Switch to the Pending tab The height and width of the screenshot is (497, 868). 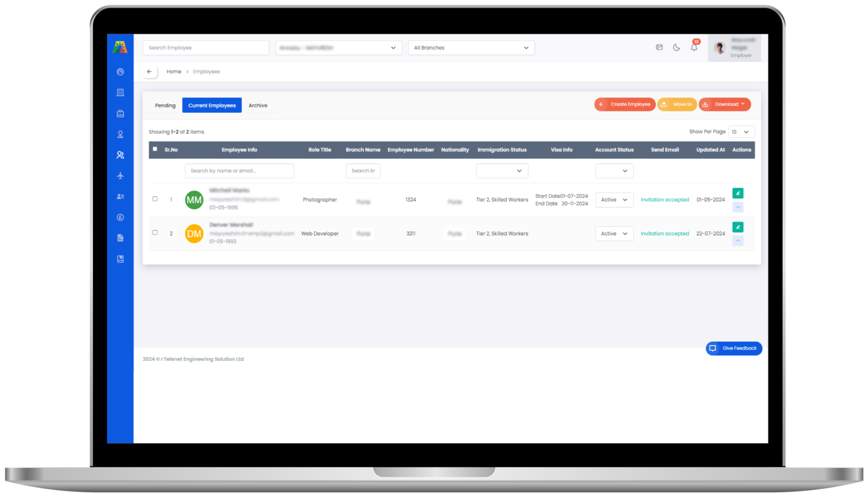tap(165, 105)
